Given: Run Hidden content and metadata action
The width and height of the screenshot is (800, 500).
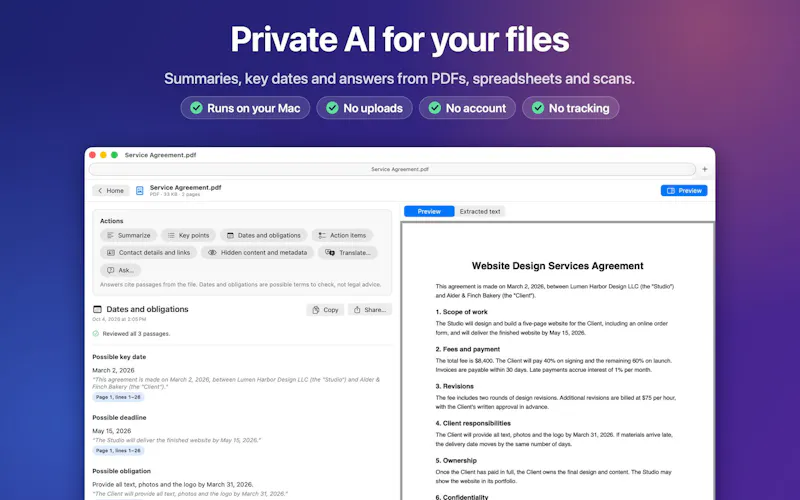Looking at the screenshot, I should pos(257,253).
